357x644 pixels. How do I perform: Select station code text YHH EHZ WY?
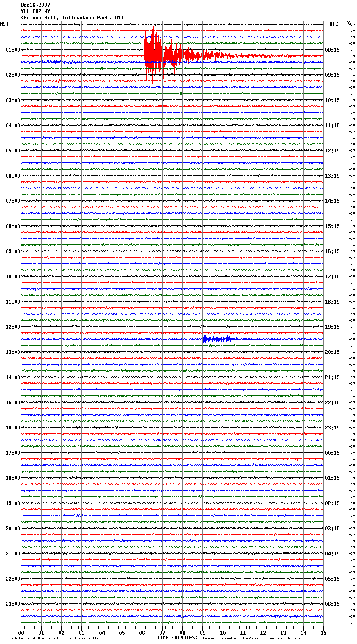click(x=35, y=11)
